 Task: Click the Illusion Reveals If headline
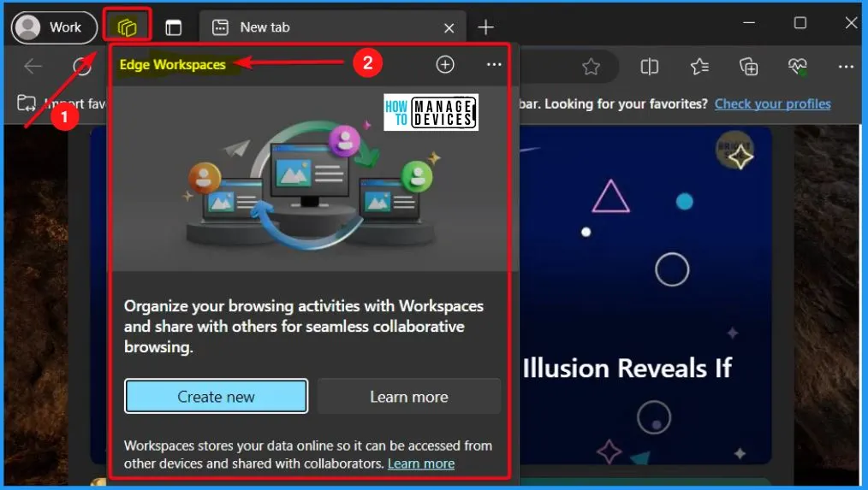click(627, 369)
